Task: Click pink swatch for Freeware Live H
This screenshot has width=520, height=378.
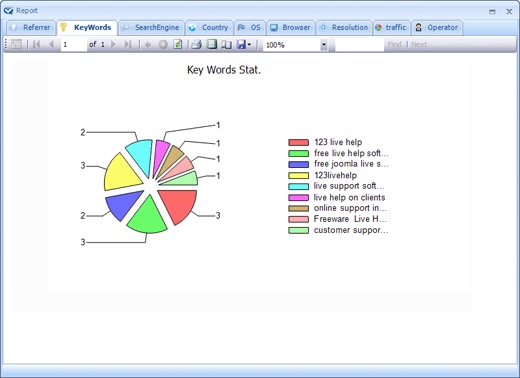Action: coord(298,219)
